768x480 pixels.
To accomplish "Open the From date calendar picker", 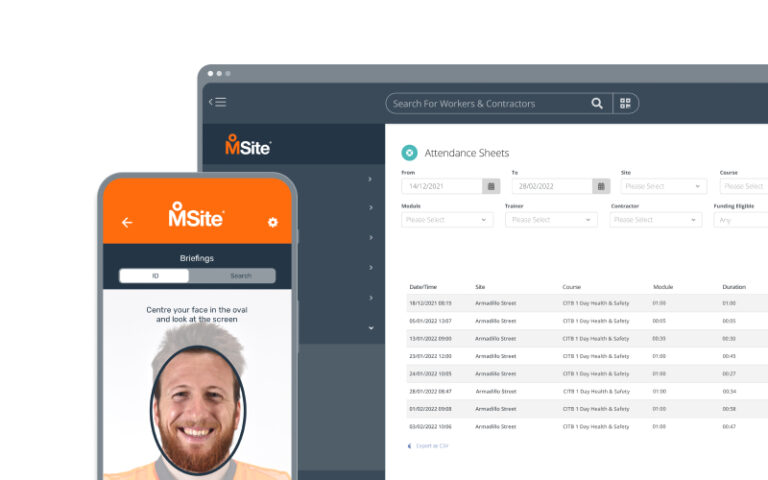I will click(x=490, y=186).
